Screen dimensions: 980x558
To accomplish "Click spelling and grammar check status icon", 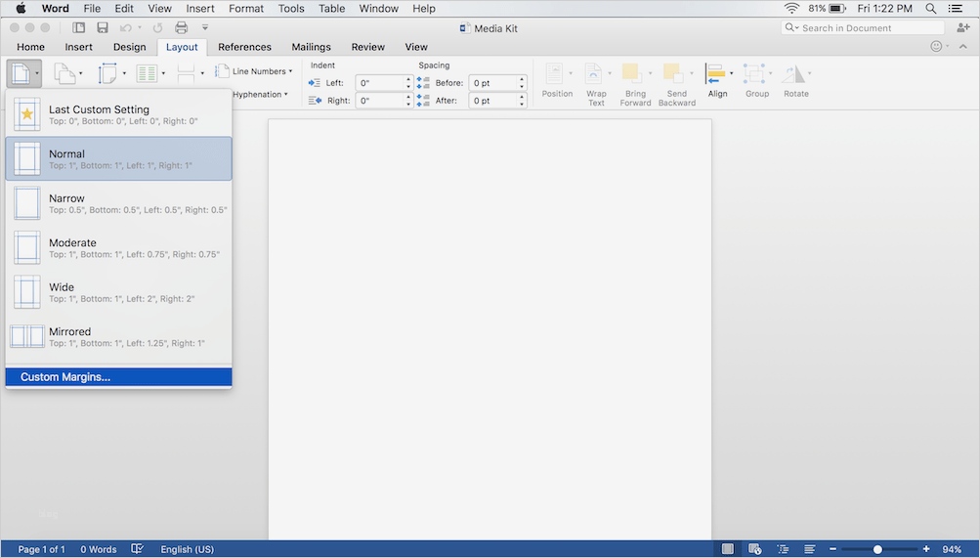I will [x=138, y=549].
